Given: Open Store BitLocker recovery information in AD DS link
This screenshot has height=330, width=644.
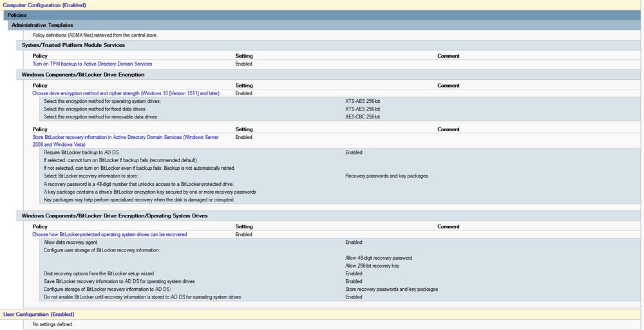Looking at the screenshot, I should [126, 141].
